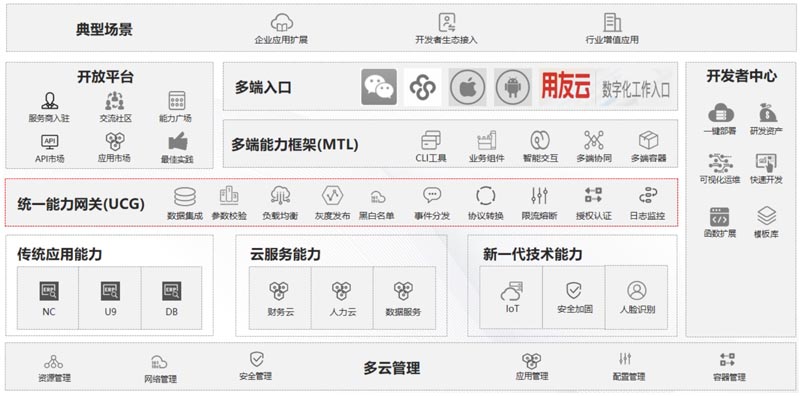Click the 安全加固 shield tile
Screen dimensions: 800x396
click(574, 298)
